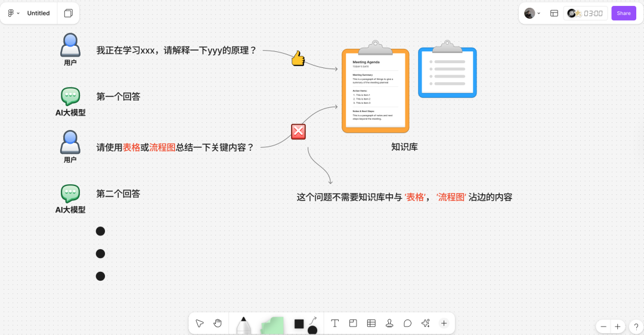Screen dimensions: 644x335
Task: Zoom out with the minus button
Action: point(603,327)
